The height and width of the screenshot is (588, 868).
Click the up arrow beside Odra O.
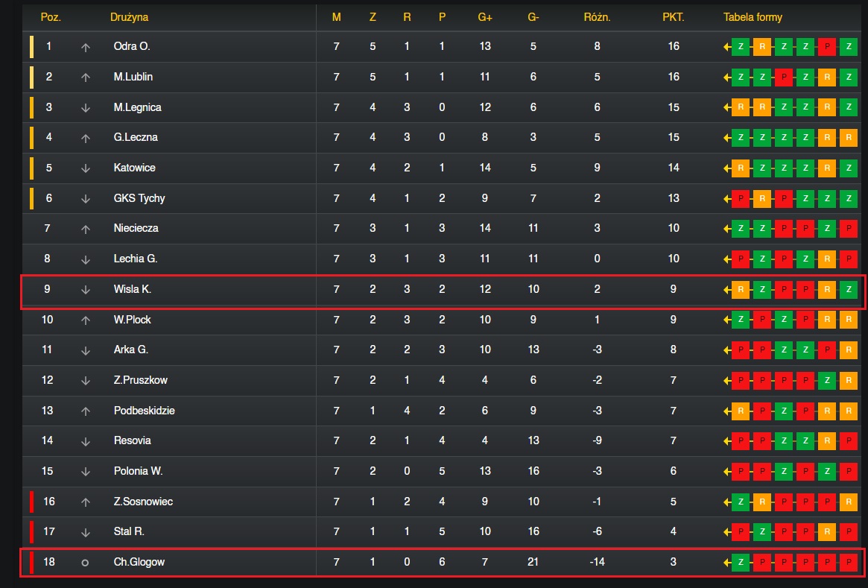click(85, 47)
